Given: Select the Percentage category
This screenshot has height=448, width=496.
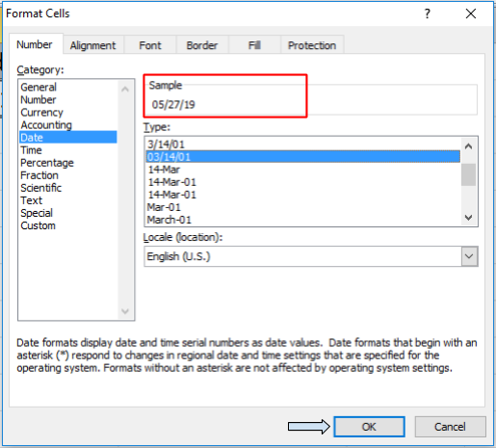Looking at the screenshot, I should [x=47, y=163].
